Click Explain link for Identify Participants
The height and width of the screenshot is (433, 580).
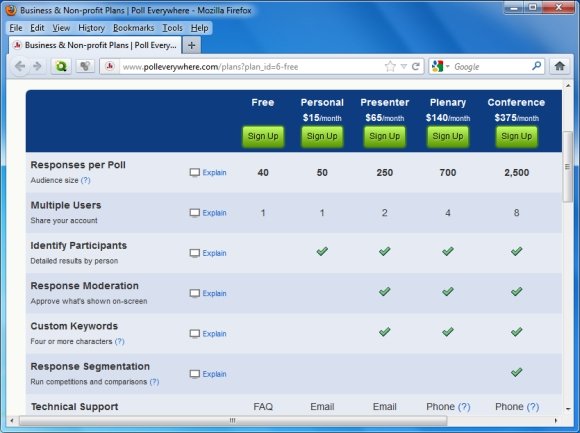(x=214, y=253)
